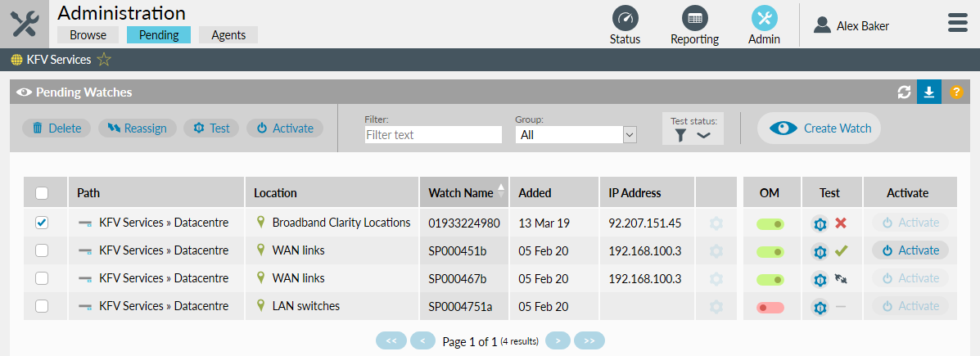Screen dimensions: 980x356
Task: Favorite KFV Services with star icon
Action: coord(104,60)
